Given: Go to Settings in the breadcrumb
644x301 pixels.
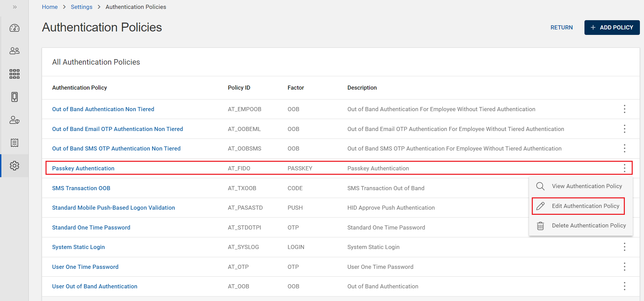Looking at the screenshot, I should pos(81,7).
